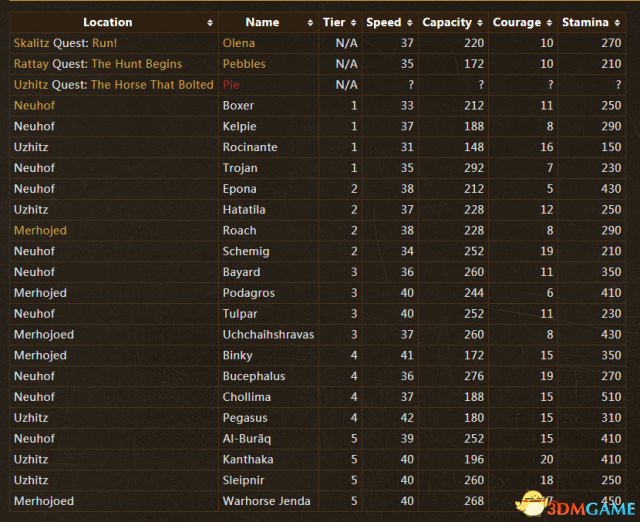Select the Hatatila name cell
Viewport: 640px width, 522px height.
(x=268, y=210)
